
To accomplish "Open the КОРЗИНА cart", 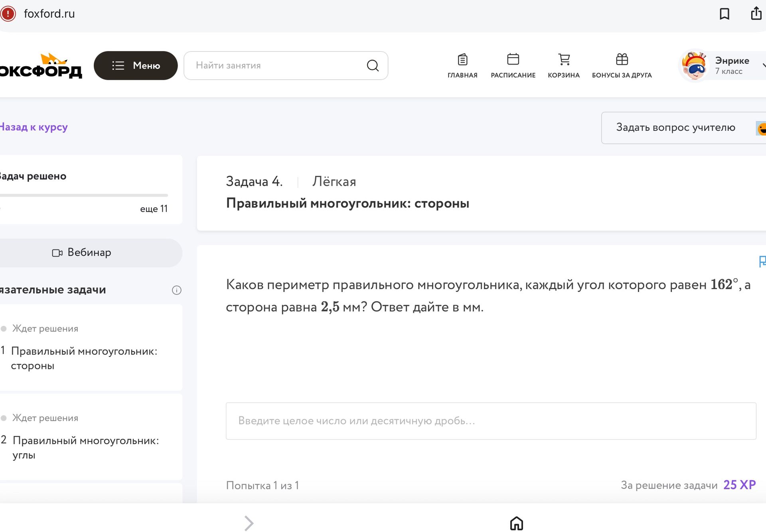I will (x=564, y=66).
